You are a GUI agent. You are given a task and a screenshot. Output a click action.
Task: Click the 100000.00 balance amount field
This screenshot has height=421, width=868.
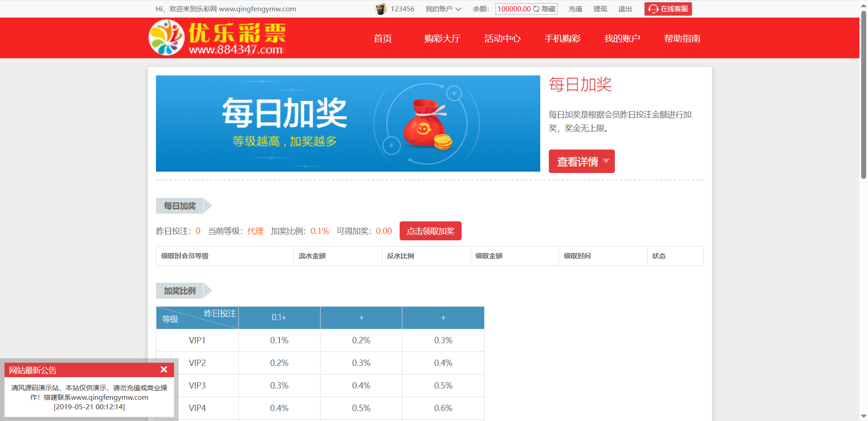tap(514, 9)
